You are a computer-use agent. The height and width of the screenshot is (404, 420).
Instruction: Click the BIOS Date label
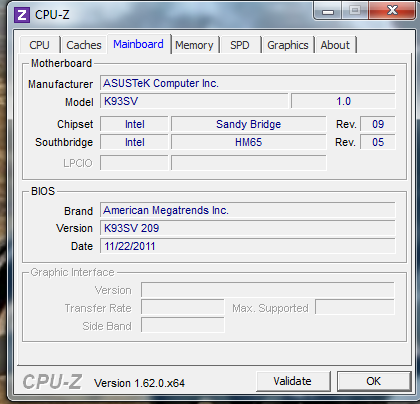tap(82, 246)
